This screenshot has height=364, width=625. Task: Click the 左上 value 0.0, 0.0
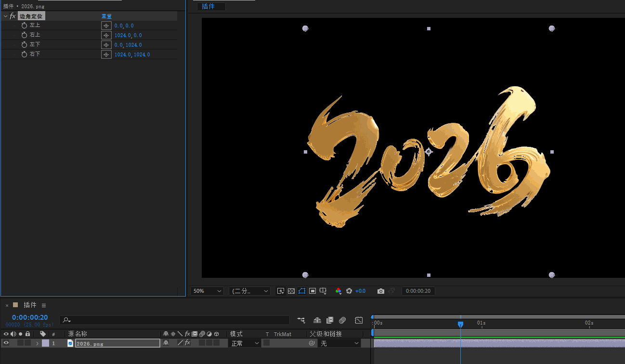(x=124, y=26)
